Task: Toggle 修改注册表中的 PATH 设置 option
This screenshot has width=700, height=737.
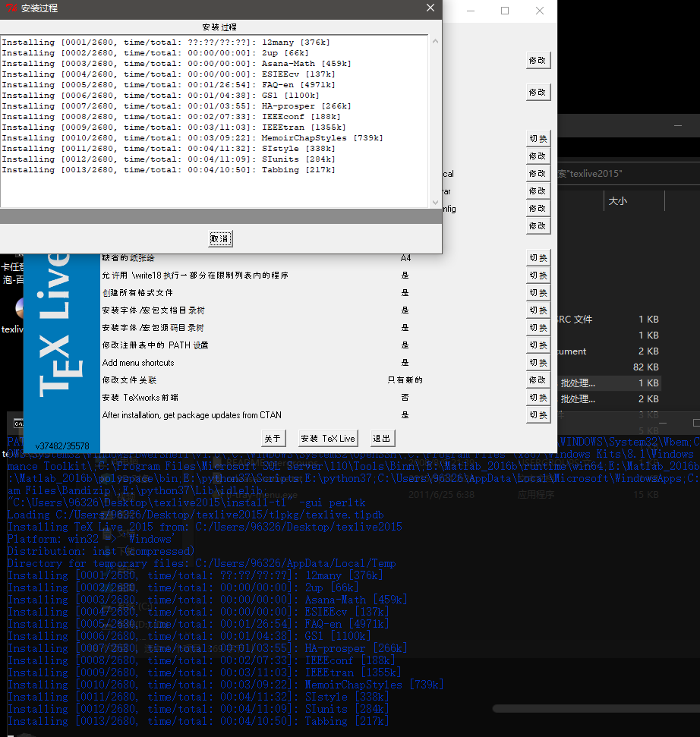Action: (x=538, y=345)
